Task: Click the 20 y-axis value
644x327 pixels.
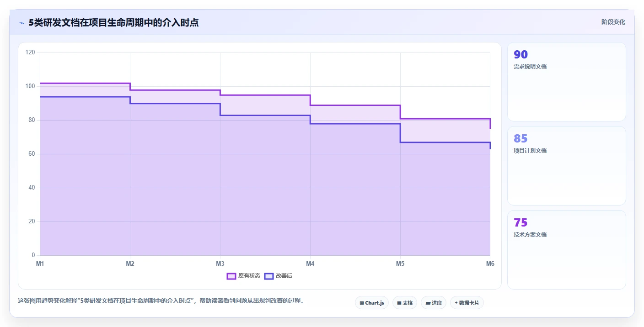Action: click(x=32, y=222)
